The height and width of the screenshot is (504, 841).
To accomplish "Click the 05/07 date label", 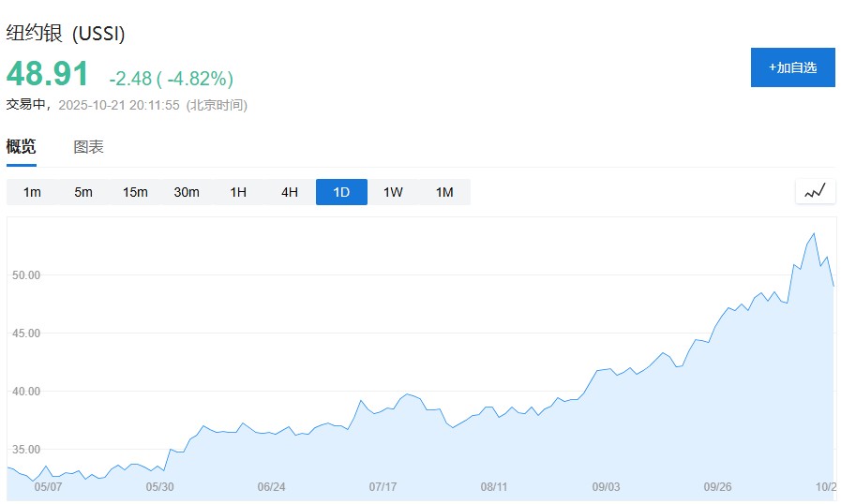I will (47, 487).
